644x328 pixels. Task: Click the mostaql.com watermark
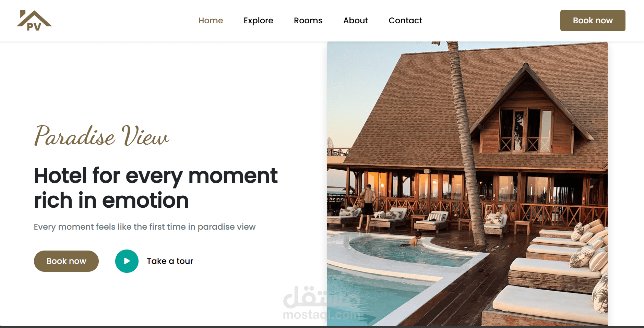(322, 303)
